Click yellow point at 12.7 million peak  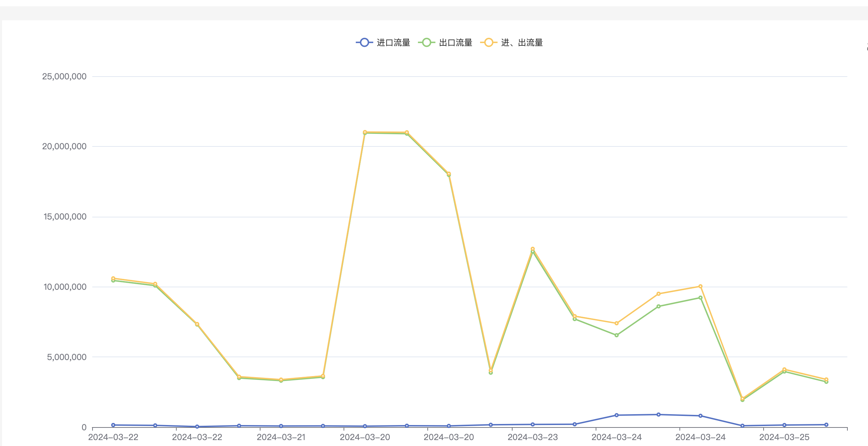pyautogui.click(x=532, y=249)
